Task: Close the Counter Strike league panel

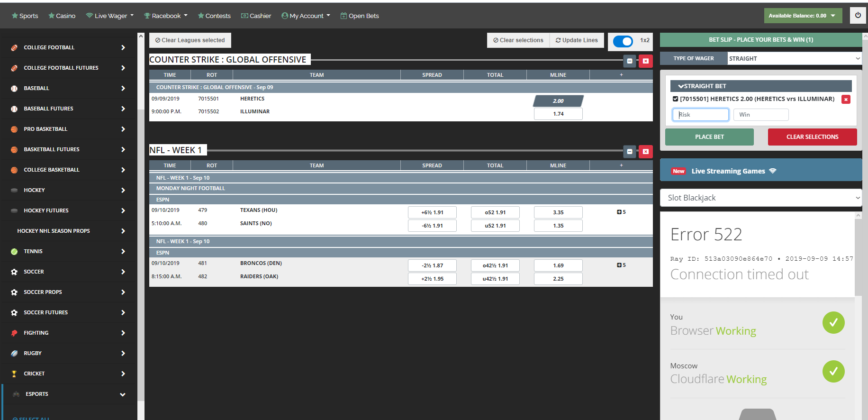Action: click(645, 61)
